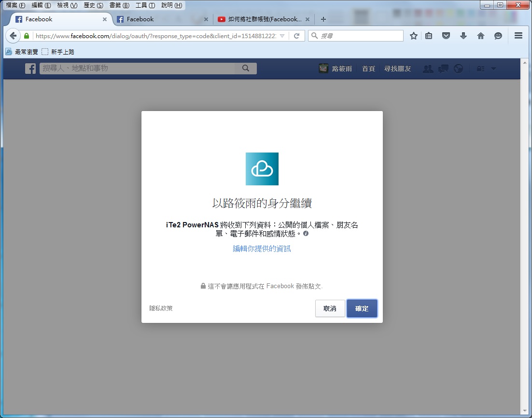Screen dimensions: 532x418
Task: Open the 歷史 (S) menu
Action: click(x=93, y=5)
